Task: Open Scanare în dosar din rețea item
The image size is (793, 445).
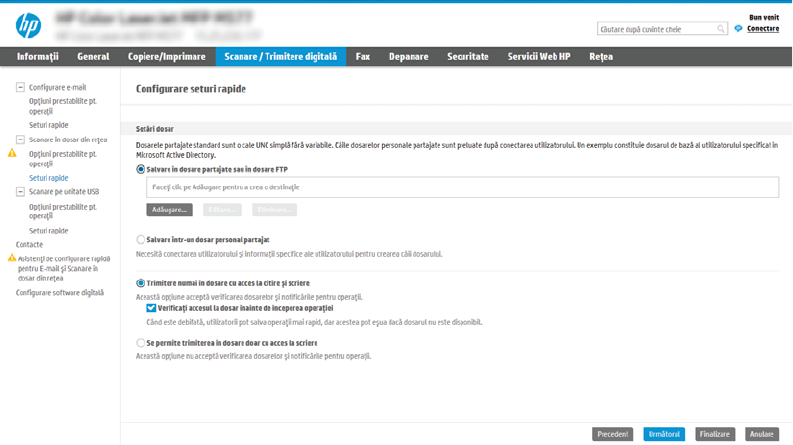Action: (68, 140)
